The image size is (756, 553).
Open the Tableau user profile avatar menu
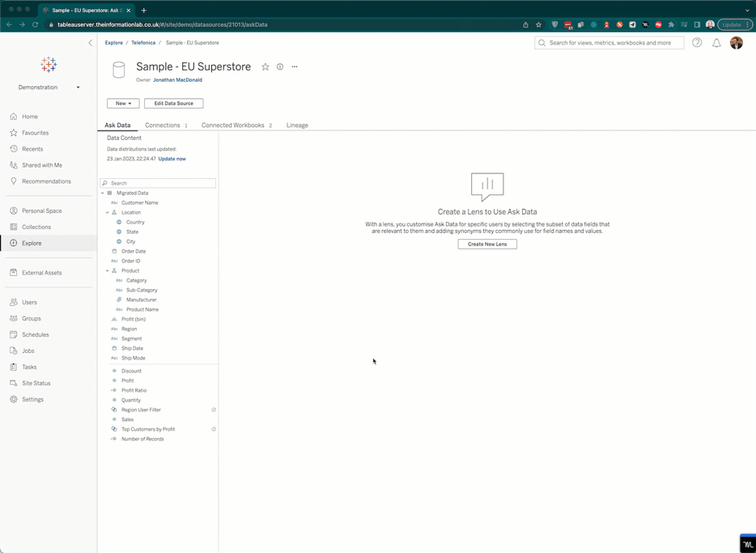click(737, 43)
